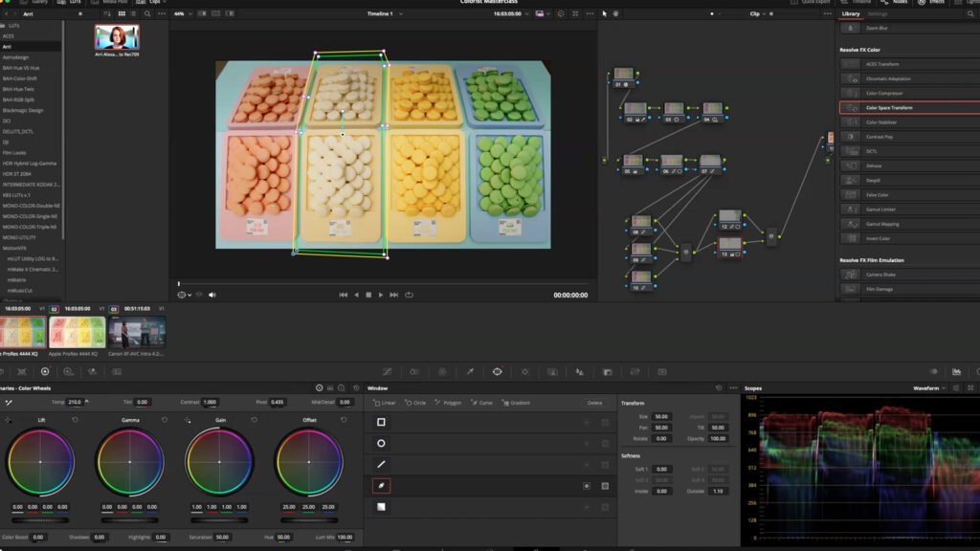Open the Magic Mask palette icon

click(x=552, y=372)
